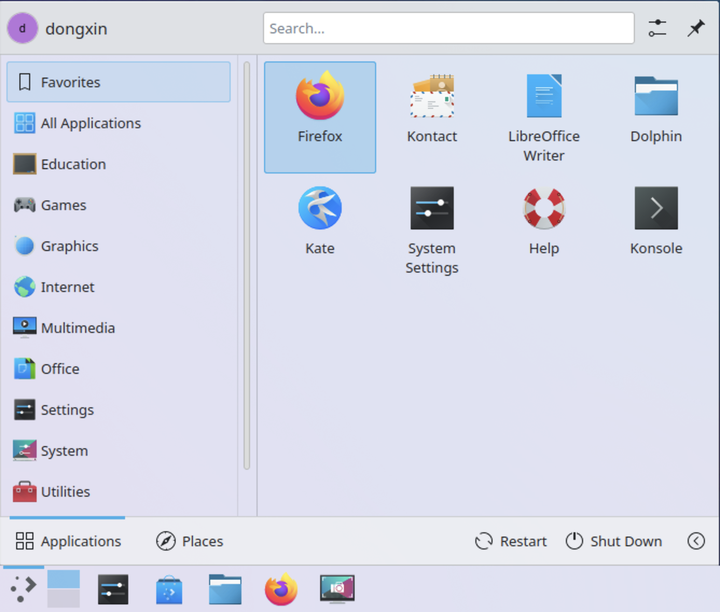This screenshot has width=720, height=612.
Task: Open the Help center
Action: (x=544, y=230)
